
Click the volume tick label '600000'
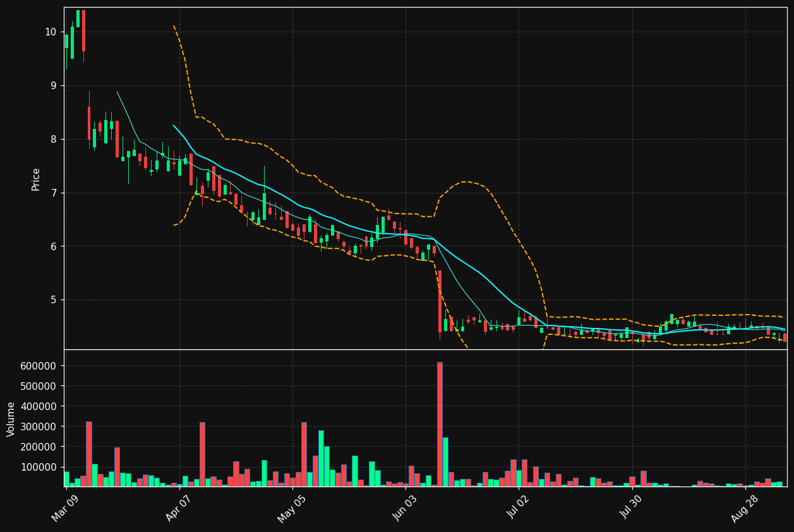(39, 366)
